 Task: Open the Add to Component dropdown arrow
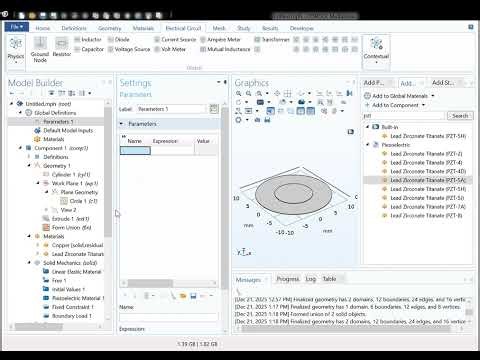pyautogui.click(x=424, y=105)
